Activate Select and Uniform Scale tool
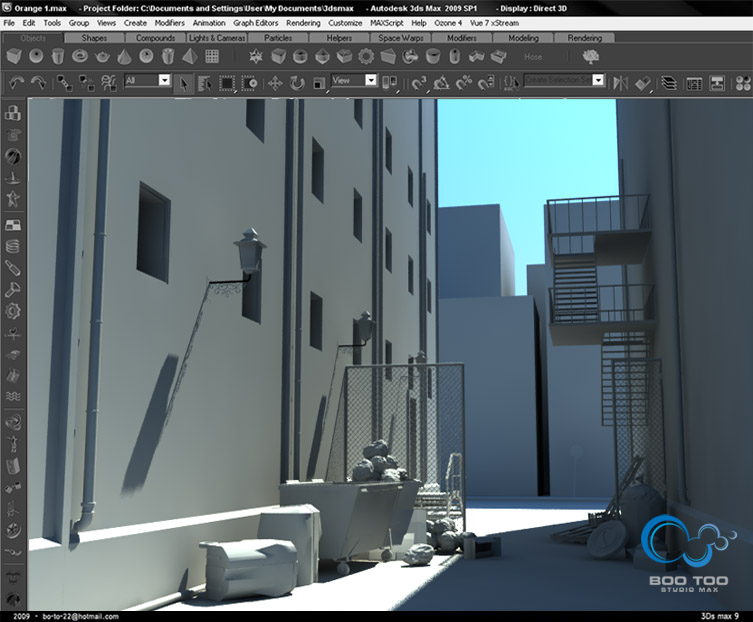The height and width of the screenshot is (622, 753). (319, 83)
